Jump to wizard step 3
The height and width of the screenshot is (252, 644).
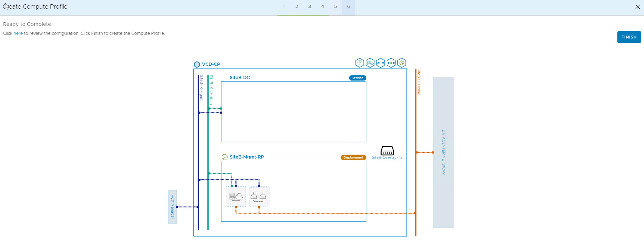click(310, 6)
